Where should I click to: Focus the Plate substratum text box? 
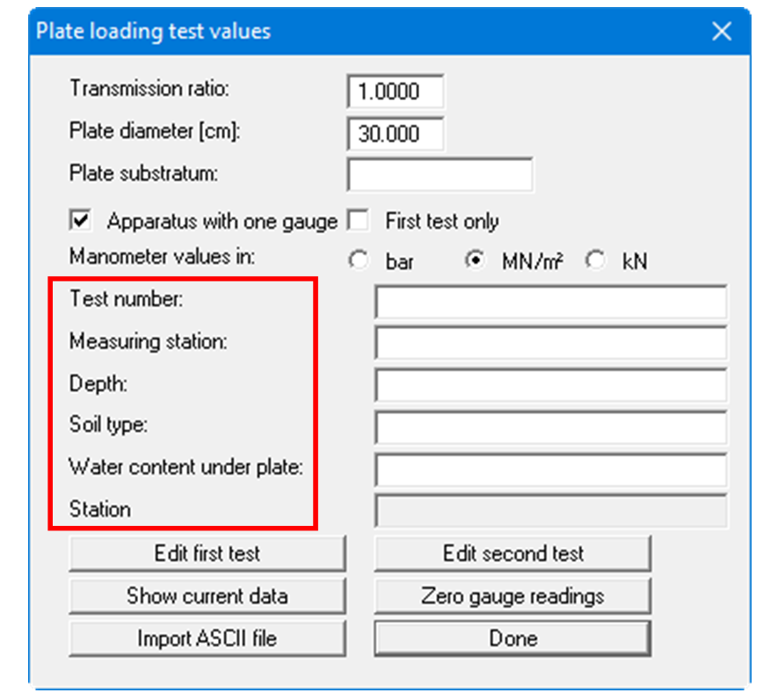tap(440, 174)
